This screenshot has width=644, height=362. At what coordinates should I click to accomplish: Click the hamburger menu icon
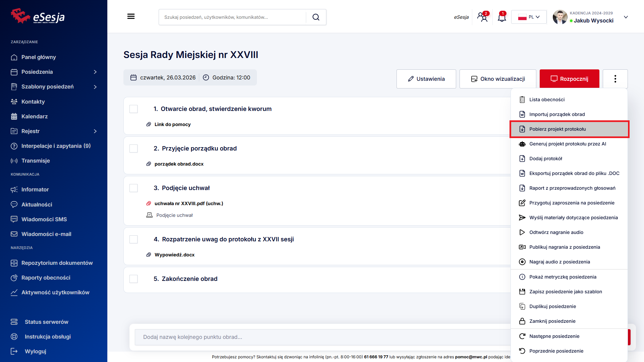click(131, 16)
